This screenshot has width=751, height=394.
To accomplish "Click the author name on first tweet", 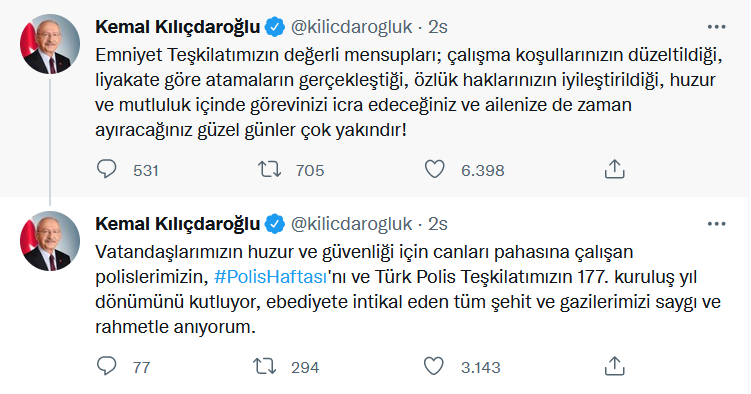I will [178, 27].
